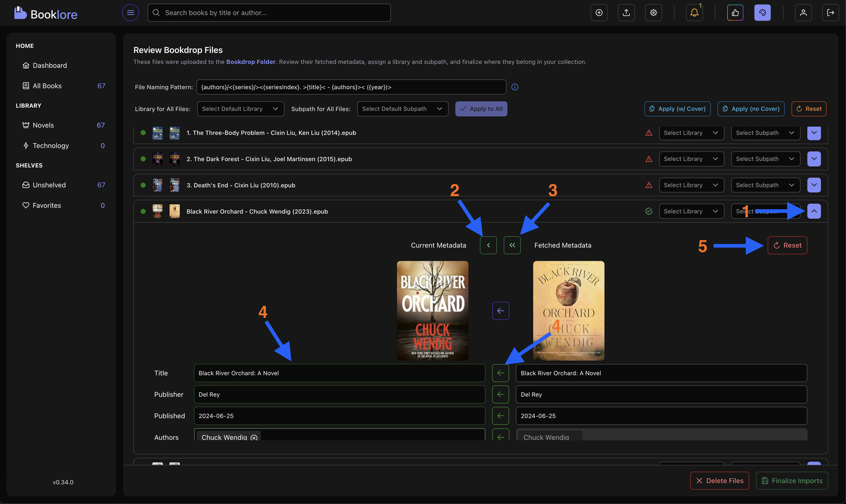
Task: Click the add book plus icon
Action: coord(599,12)
